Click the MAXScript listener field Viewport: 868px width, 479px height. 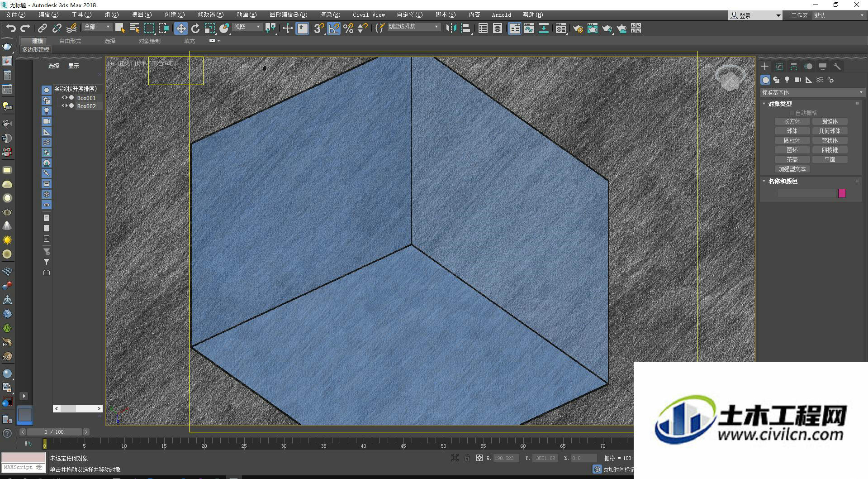24,467
